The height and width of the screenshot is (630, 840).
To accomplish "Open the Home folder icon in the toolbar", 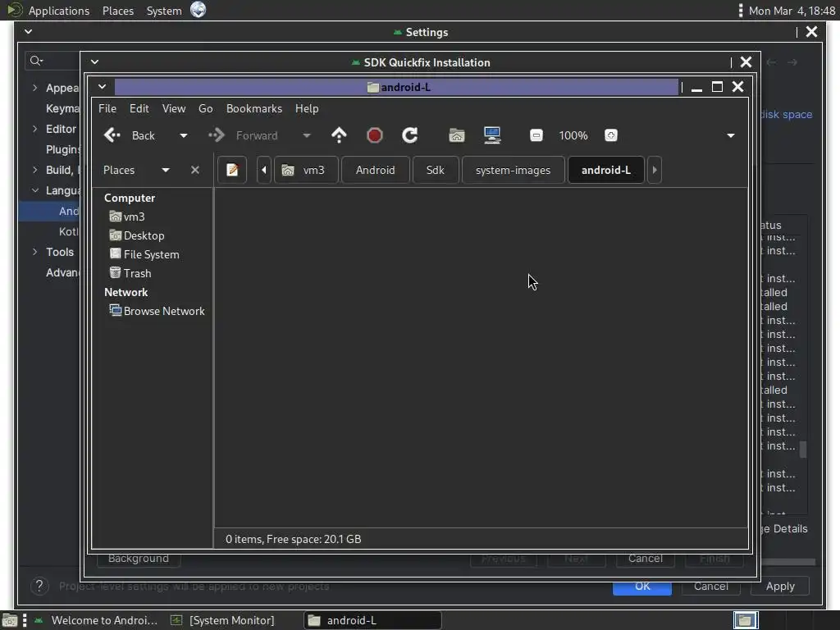I will [x=456, y=135].
